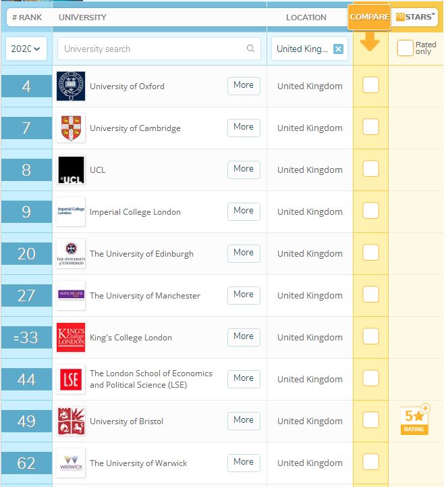Click rank number 62 cell
The image size is (448, 487).
[x=26, y=463]
